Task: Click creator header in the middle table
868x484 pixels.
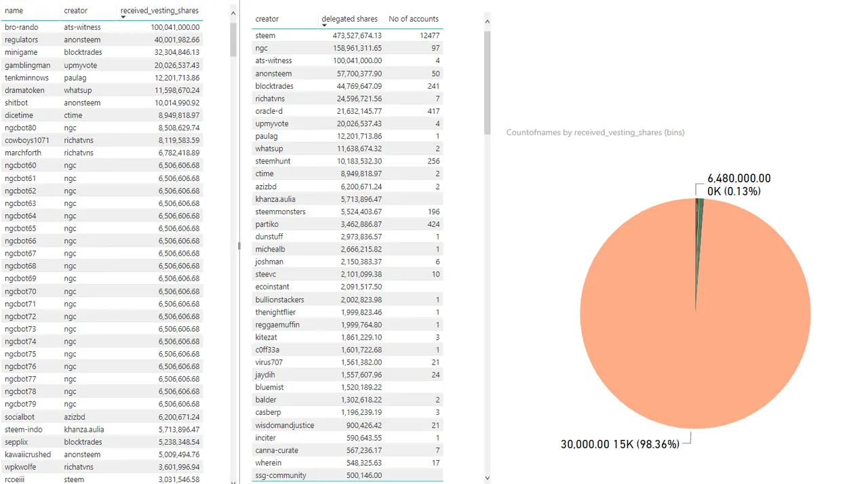Action: [x=267, y=19]
